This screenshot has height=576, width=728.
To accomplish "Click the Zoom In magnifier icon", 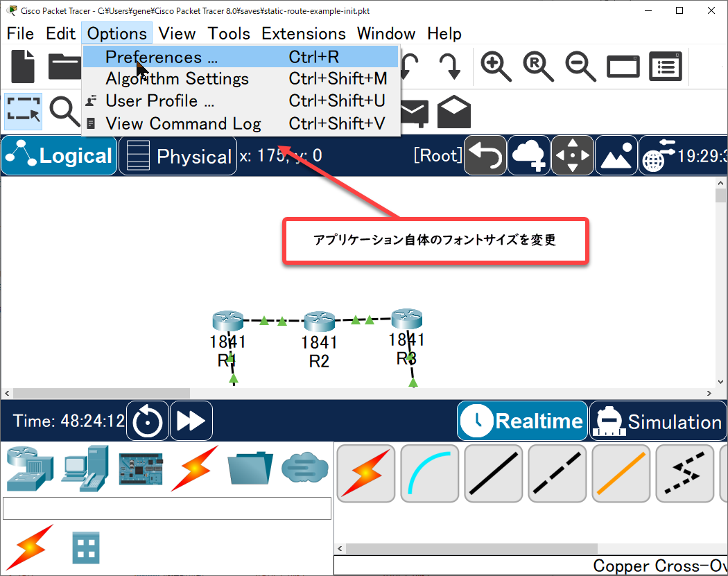I will click(496, 67).
